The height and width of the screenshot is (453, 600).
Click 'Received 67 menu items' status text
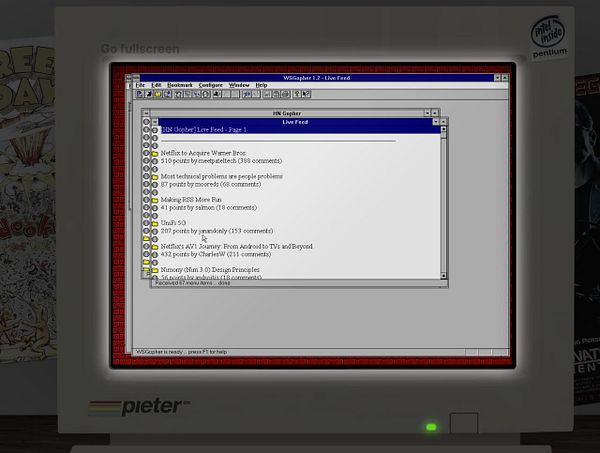(x=192, y=283)
